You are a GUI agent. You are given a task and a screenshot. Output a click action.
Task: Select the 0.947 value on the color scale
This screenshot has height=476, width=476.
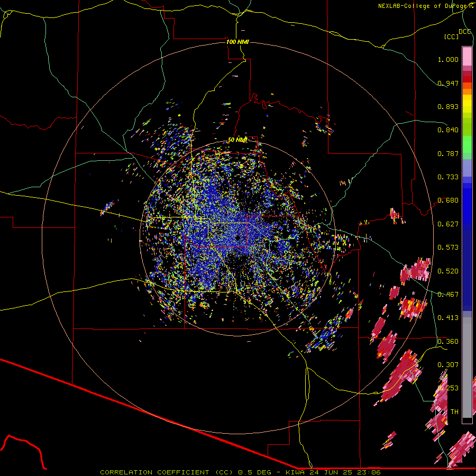[x=448, y=83]
